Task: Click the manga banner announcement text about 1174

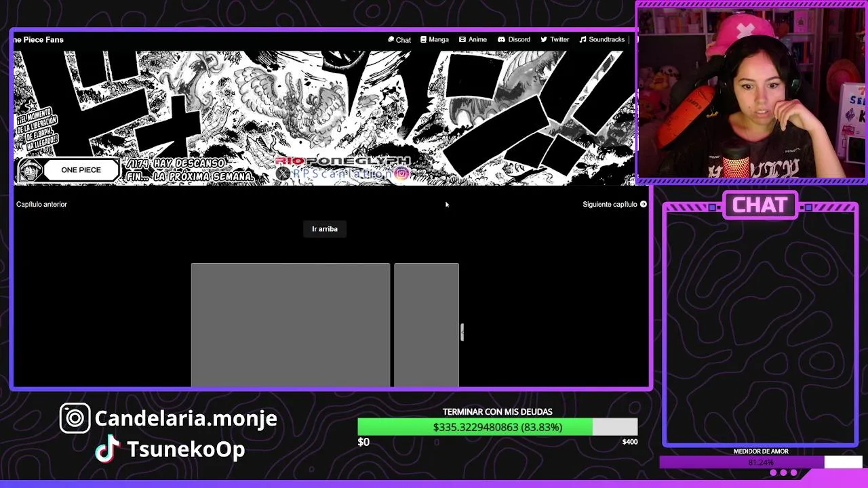Action: (190, 170)
